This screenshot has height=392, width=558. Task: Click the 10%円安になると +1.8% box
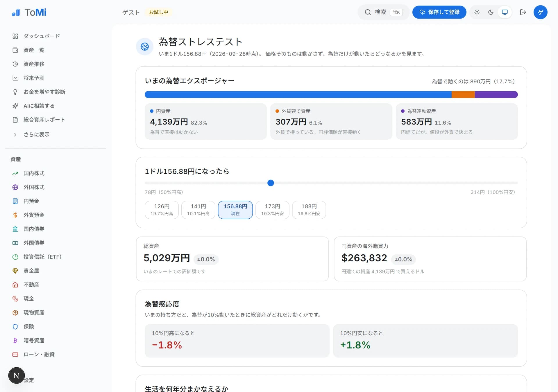[425, 341]
